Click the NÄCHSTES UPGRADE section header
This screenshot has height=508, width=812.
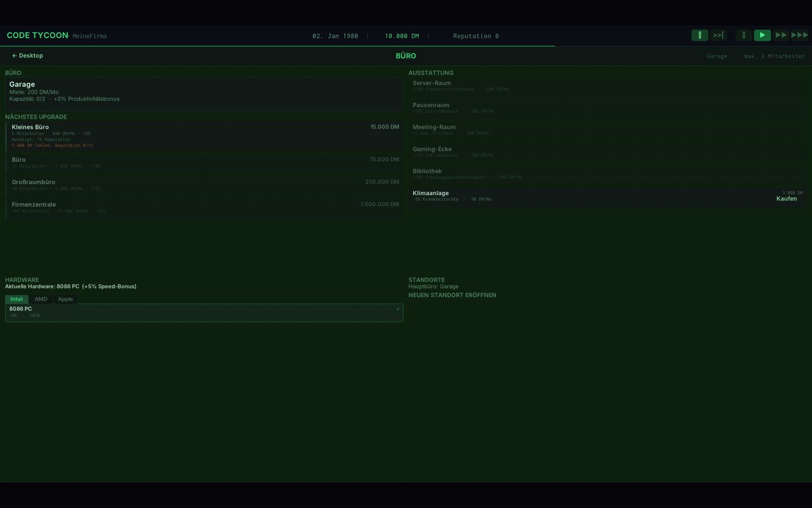click(x=36, y=117)
